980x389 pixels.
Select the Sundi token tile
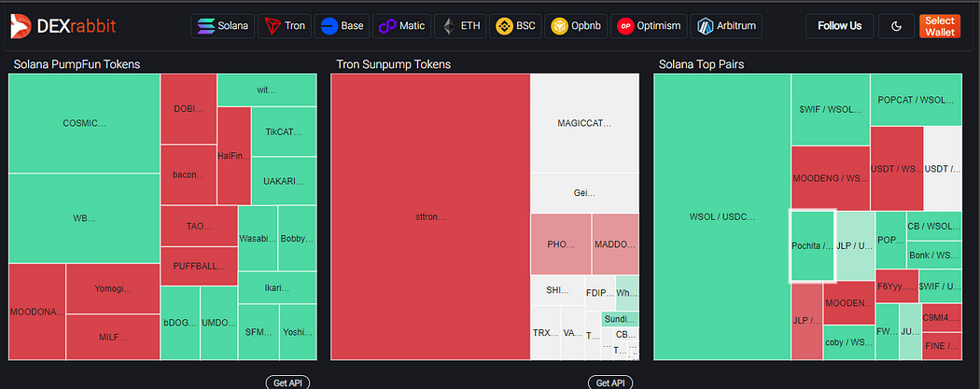(620, 319)
